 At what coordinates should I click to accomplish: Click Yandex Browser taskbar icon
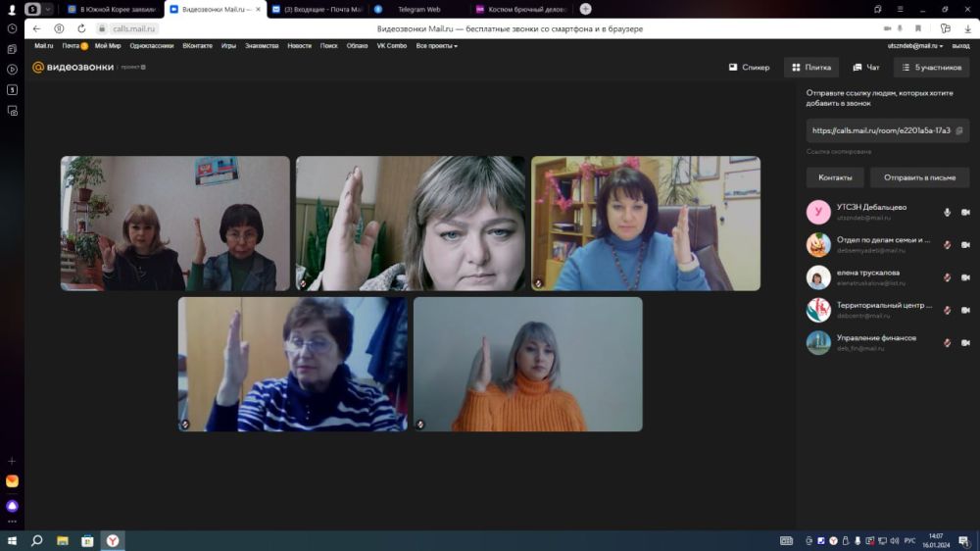point(113,540)
